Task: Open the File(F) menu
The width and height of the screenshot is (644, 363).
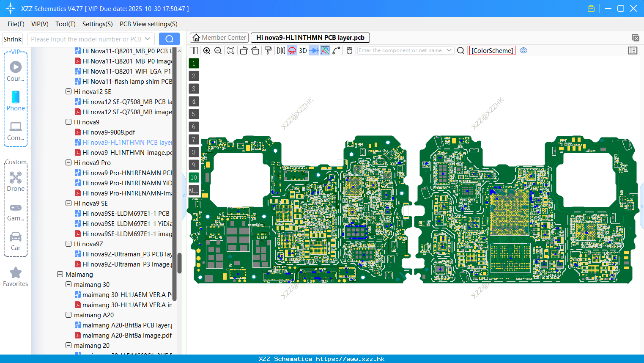Action: pyautogui.click(x=16, y=24)
